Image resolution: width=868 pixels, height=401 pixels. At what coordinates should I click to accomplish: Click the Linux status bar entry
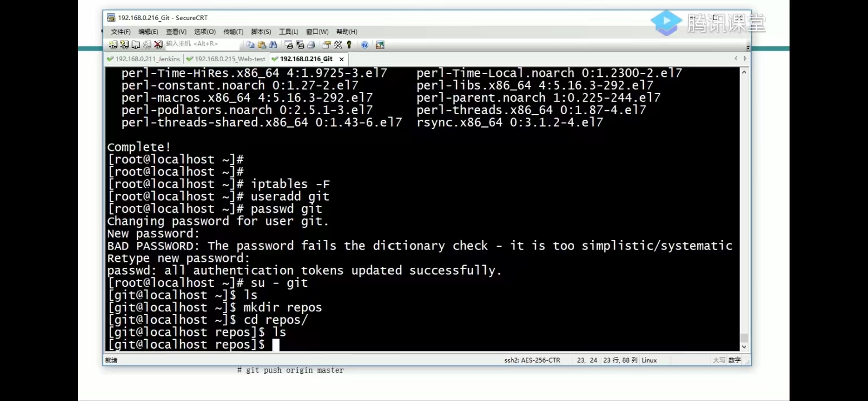click(649, 360)
